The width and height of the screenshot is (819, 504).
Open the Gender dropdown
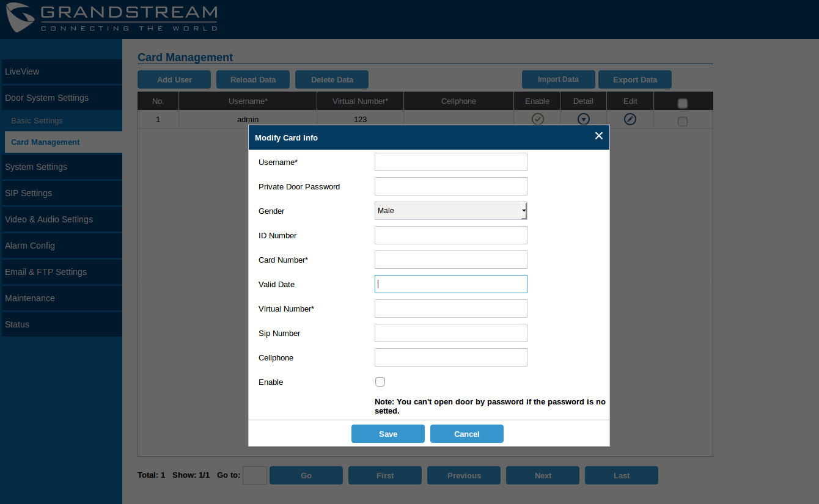[x=451, y=211]
